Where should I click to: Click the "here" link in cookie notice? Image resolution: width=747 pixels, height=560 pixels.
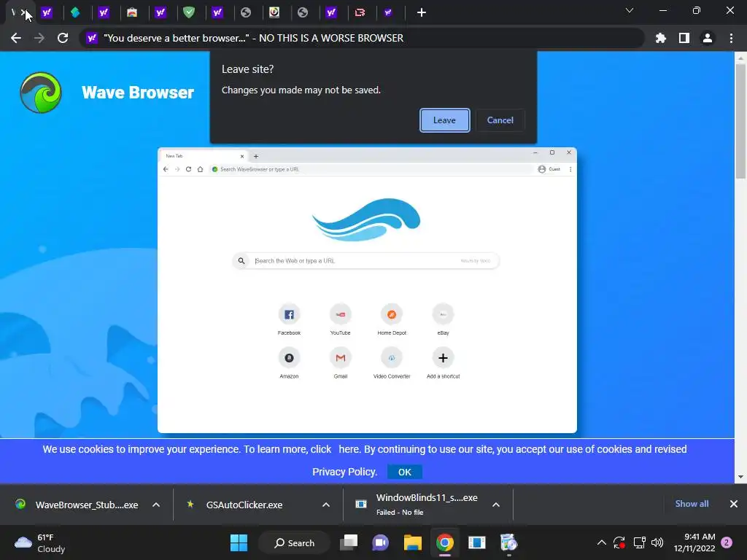point(349,449)
